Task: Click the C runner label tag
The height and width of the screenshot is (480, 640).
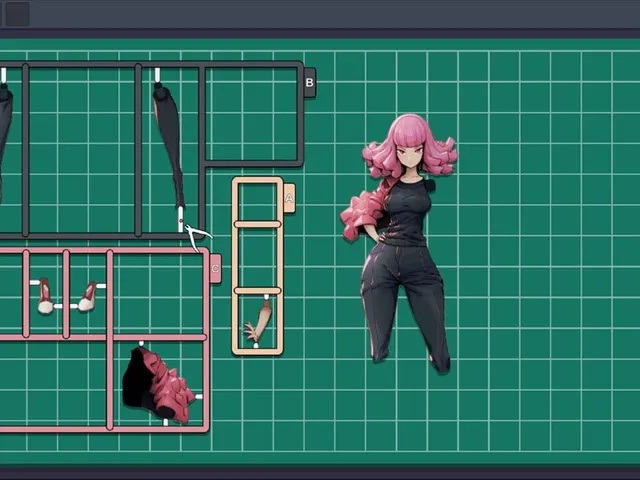Action: [216, 268]
